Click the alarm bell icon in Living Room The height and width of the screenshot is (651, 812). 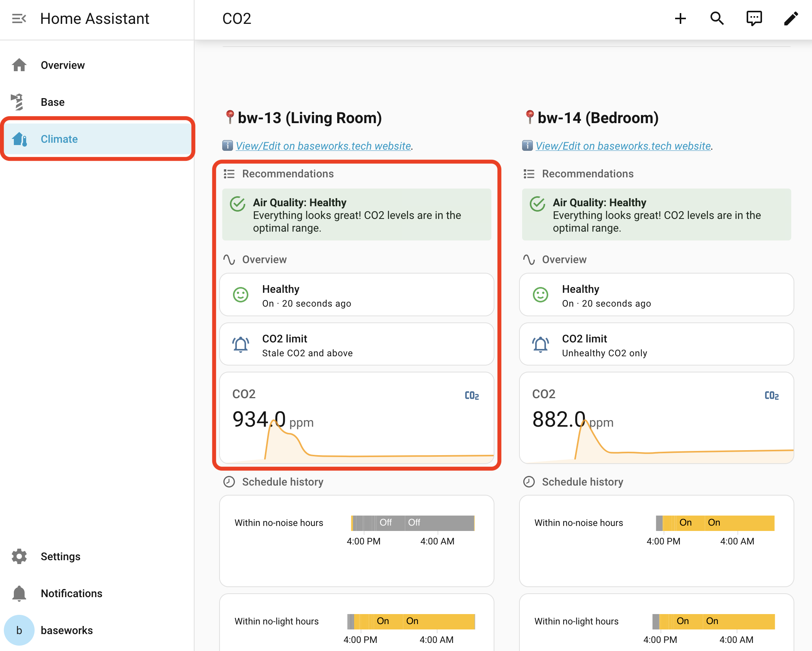(241, 345)
